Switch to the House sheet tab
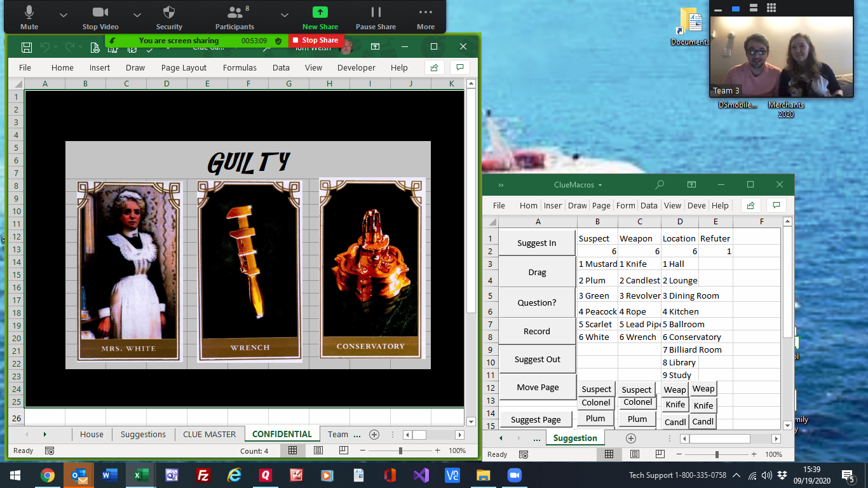 point(92,434)
